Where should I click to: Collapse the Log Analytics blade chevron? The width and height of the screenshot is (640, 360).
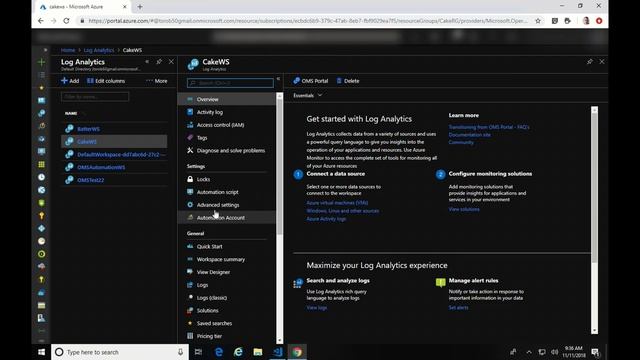click(x=147, y=62)
